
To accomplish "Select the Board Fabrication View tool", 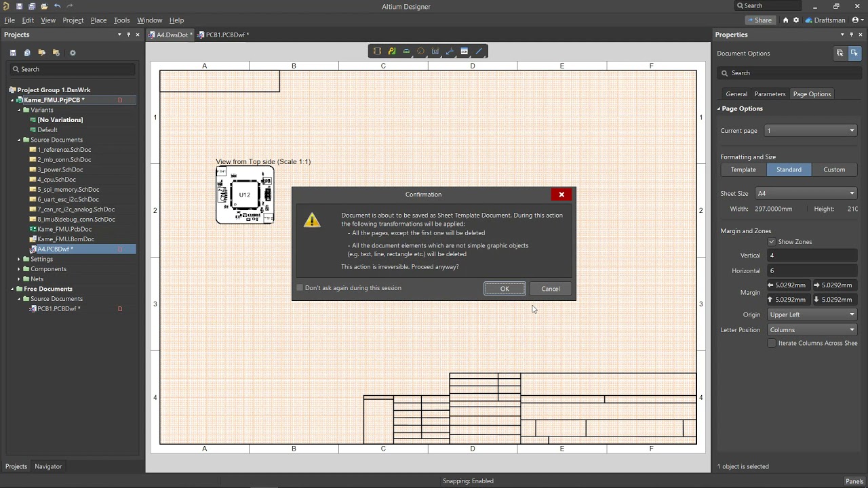I will click(x=392, y=52).
